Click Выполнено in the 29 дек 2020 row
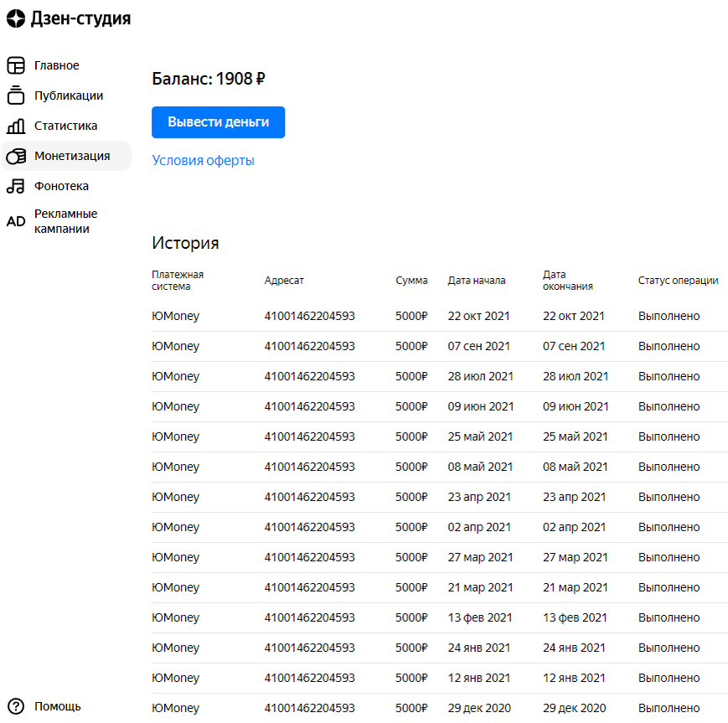Image resolution: width=728 pixels, height=723 pixels. tap(669, 709)
